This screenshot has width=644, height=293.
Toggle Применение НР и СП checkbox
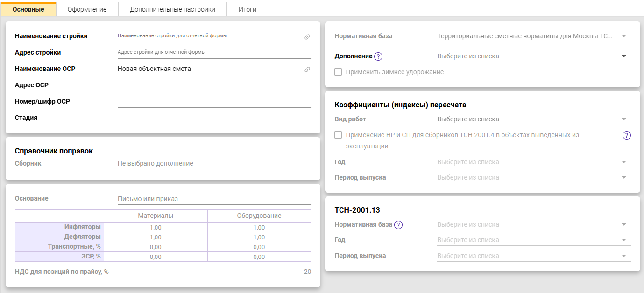pos(339,135)
